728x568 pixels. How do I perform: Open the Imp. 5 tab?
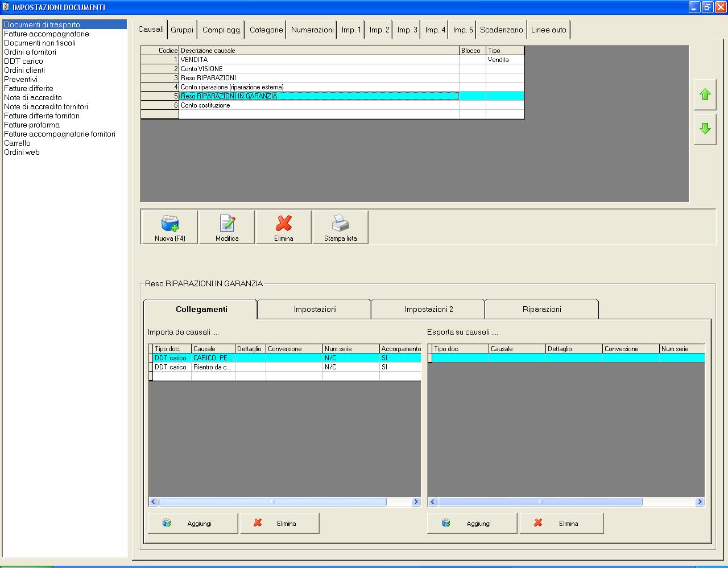(x=463, y=30)
